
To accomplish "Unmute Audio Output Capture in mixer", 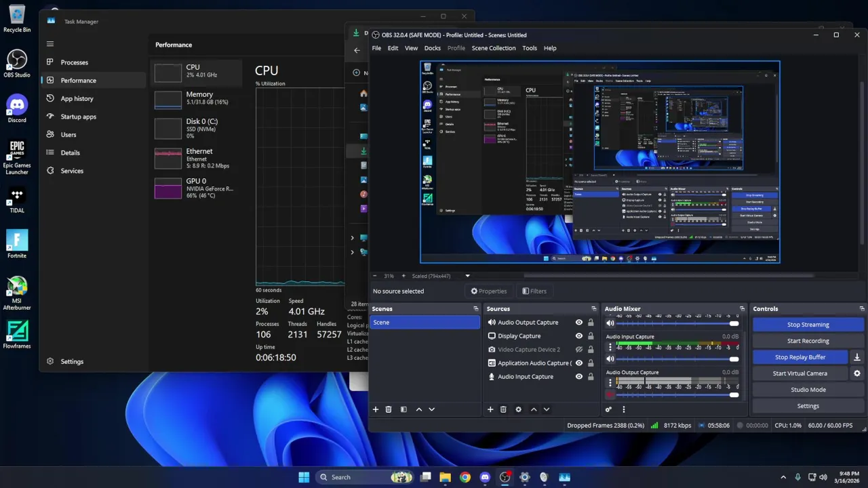I will point(610,394).
